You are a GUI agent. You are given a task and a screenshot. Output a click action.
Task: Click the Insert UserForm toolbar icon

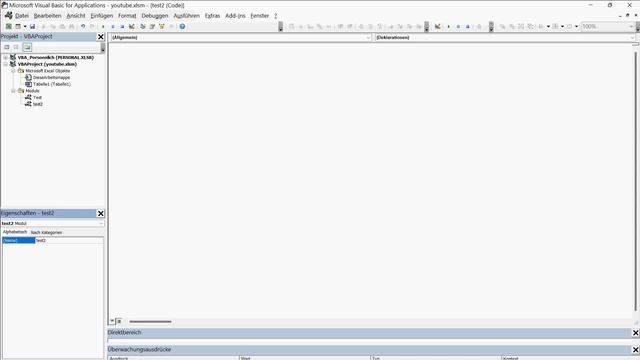(x=18, y=27)
